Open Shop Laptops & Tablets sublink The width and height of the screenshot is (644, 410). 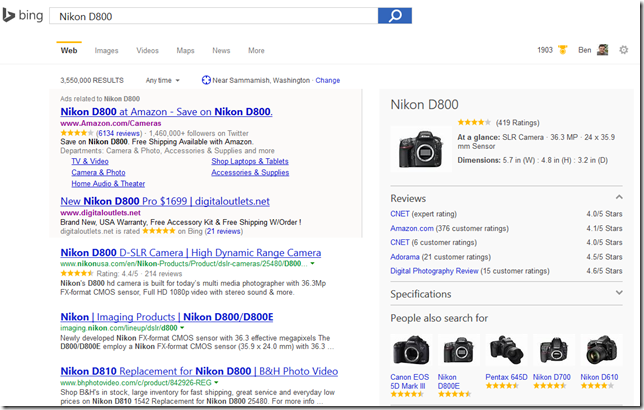(x=250, y=161)
